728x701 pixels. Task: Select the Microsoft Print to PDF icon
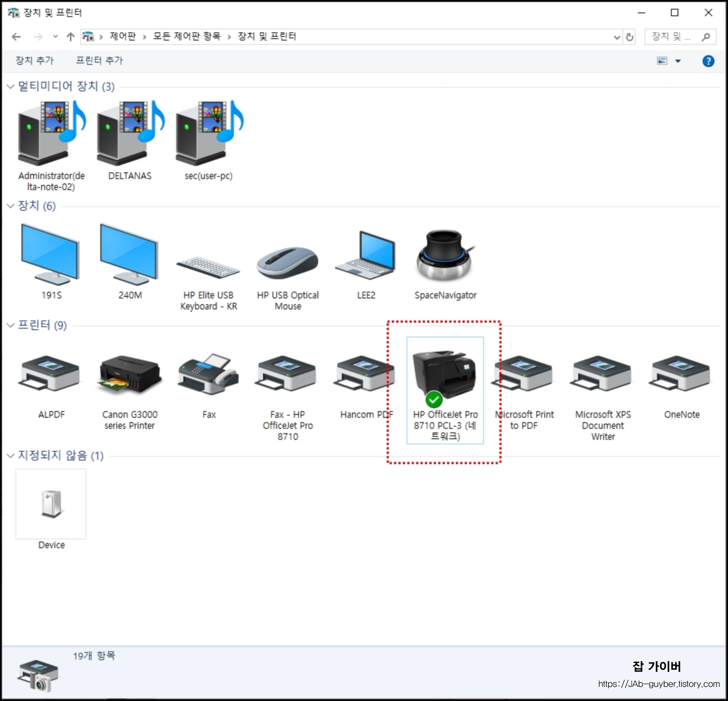[x=523, y=373]
